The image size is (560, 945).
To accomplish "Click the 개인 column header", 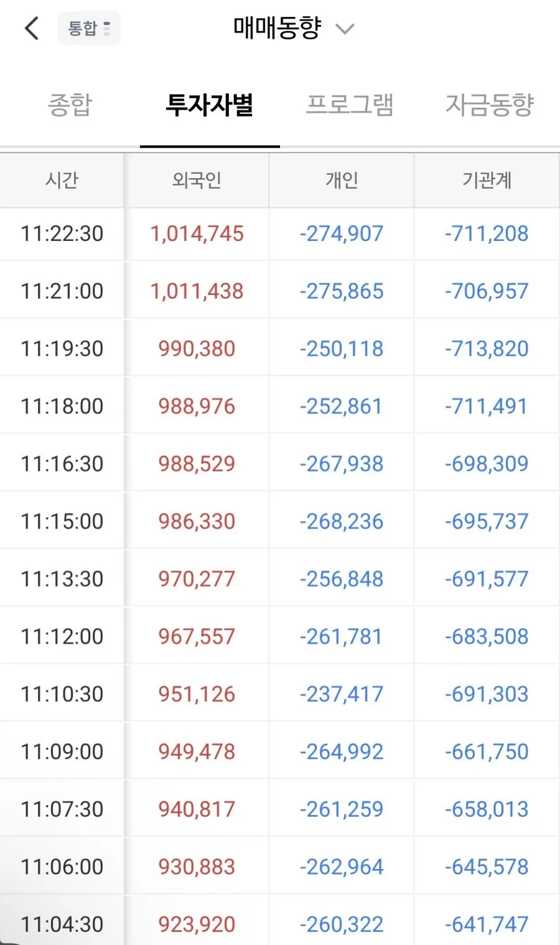I will [x=342, y=181].
